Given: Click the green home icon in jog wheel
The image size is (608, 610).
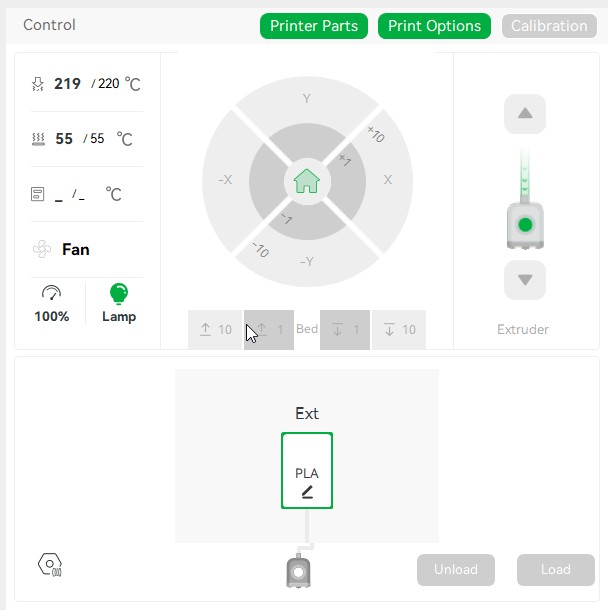Looking at the screenshot, I should 307,181.
